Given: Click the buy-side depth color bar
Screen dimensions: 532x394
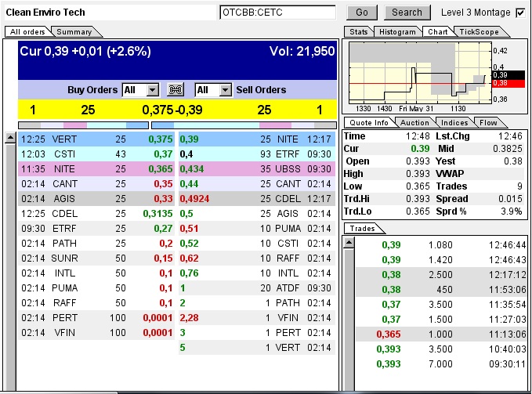Looking at the screenshot, I should click(82, 125).
